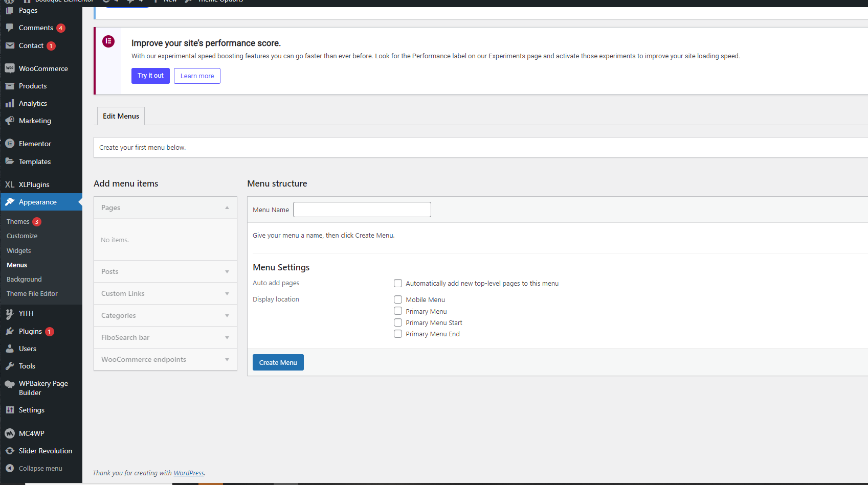Expand the Categories panel arrow
The height and width of the screenshot is (485, 868).
click(x=227, y=315)
